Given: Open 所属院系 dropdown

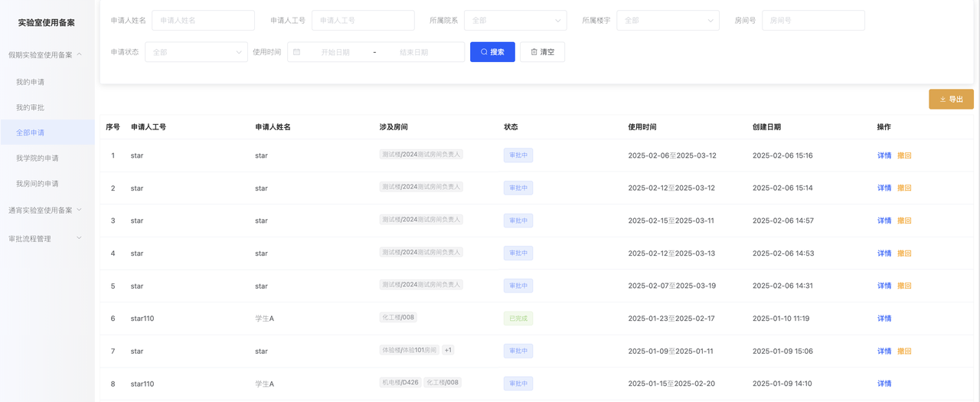Looking at the screenshot, I should click(515, 21).
